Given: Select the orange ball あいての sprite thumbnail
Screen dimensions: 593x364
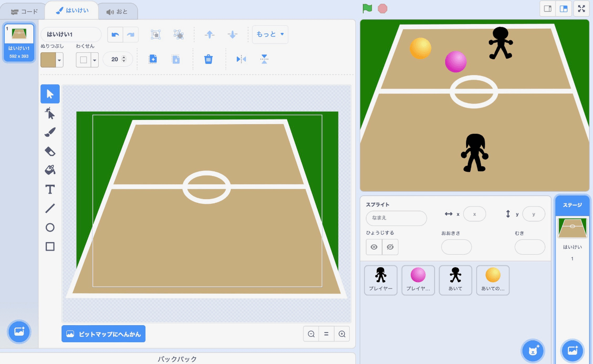Looking at the screenshot, I should (x=493, y=280).
